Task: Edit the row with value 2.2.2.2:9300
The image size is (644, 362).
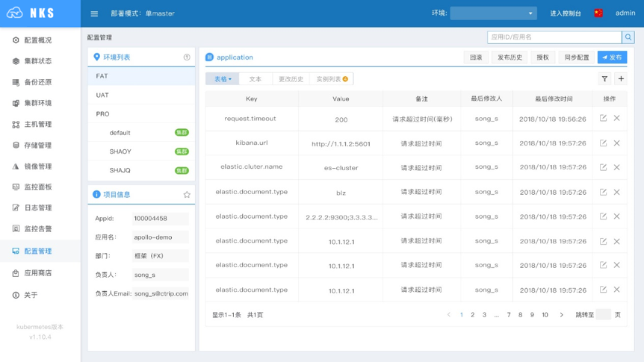Action: click(x=603, y=216)
